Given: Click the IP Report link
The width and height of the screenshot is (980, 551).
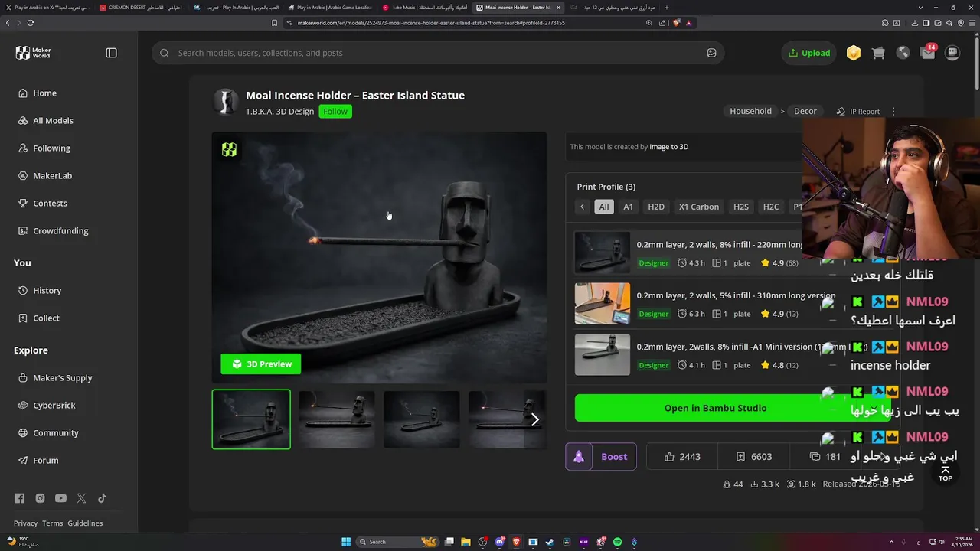Looking at the screenshot, I should coord(858,112).
